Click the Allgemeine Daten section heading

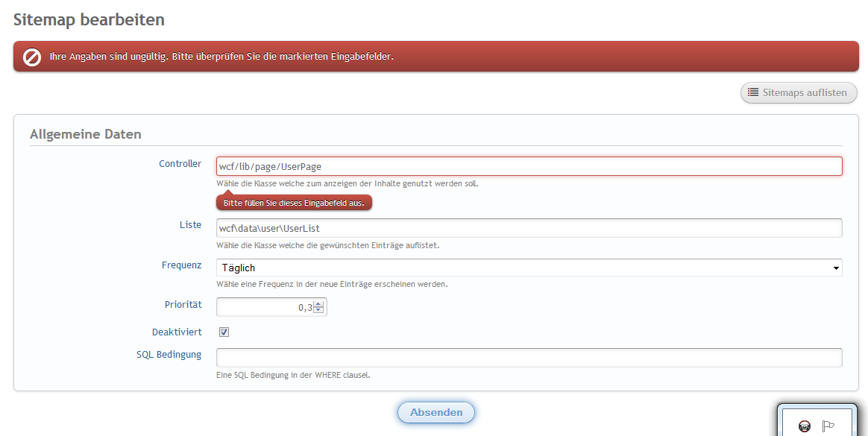click(86, 135)
